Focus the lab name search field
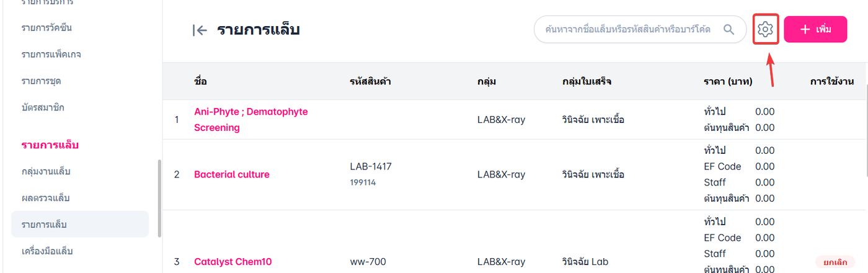The image size is (868, 273). (626, 29)
